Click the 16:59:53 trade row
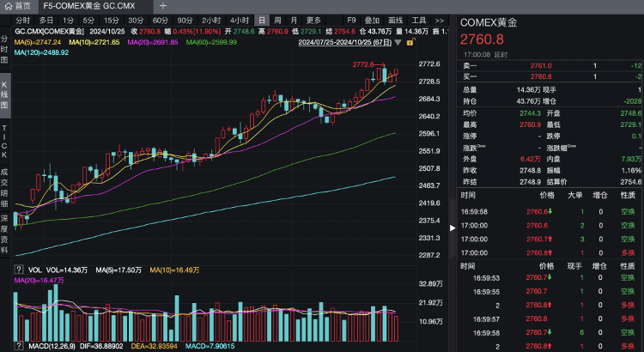This screenshot has width=644, height=352. click(550, 278)
